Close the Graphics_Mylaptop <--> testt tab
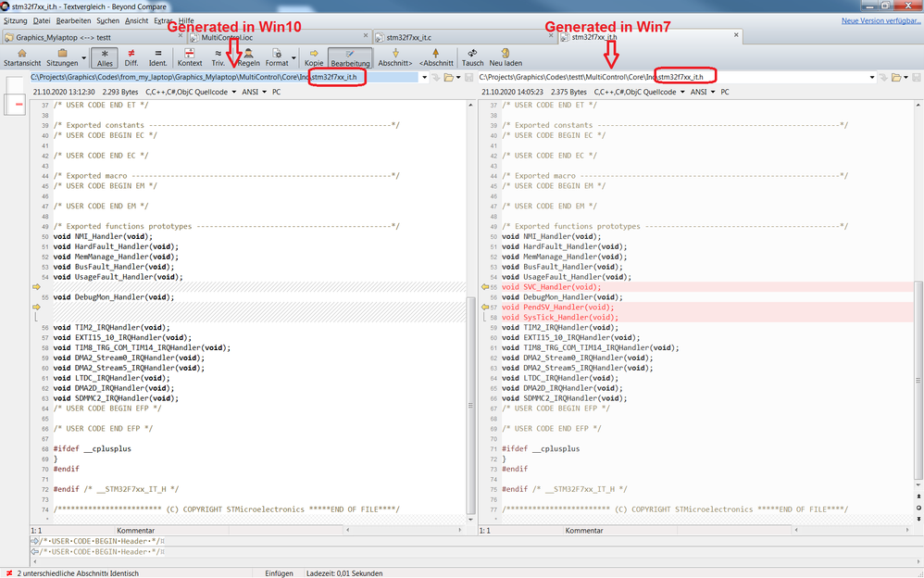924x578 pixels. [x=181, y=35]
